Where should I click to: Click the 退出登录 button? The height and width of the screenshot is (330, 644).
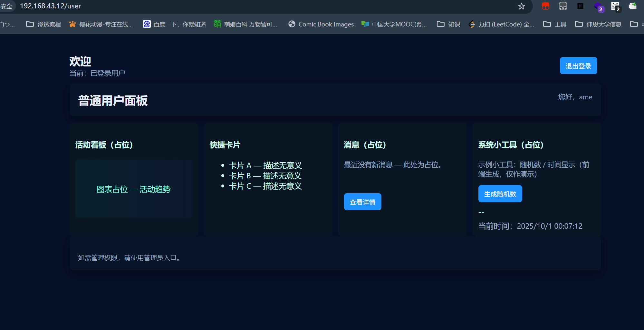coord(578,66)
